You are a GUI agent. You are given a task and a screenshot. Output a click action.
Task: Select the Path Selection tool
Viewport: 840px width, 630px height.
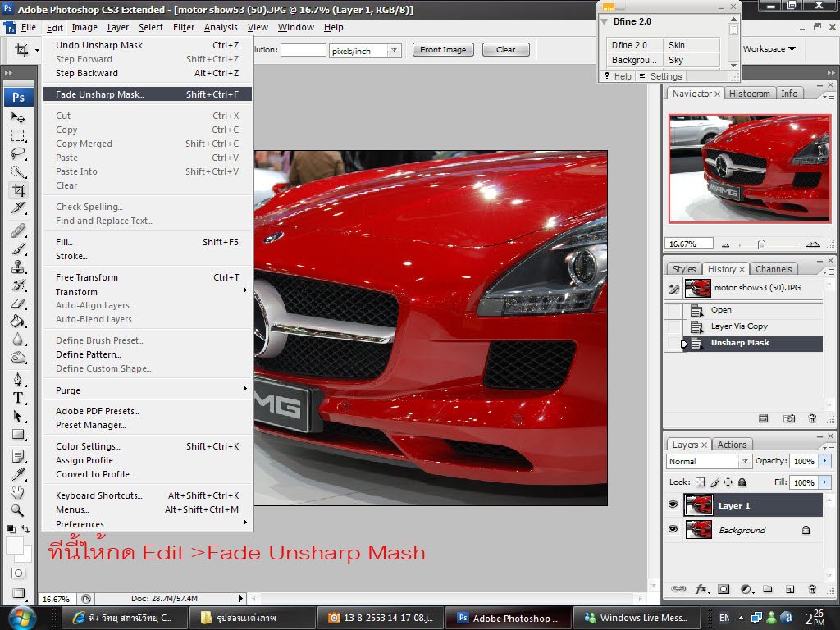click(18, 416)
